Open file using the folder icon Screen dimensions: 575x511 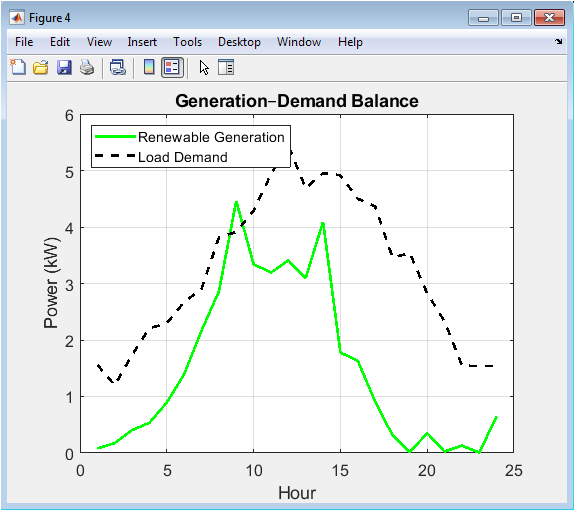click(41, 67)
